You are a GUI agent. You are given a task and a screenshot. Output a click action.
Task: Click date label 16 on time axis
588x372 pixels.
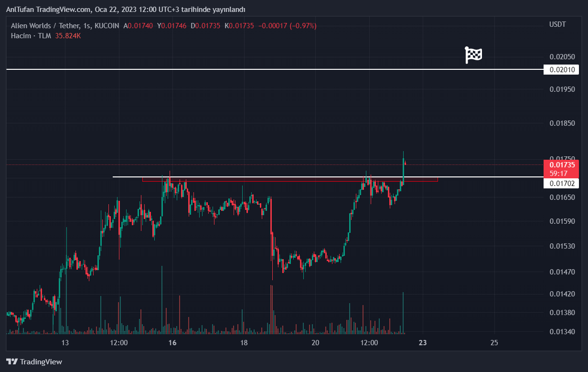[x=172, y=343]
